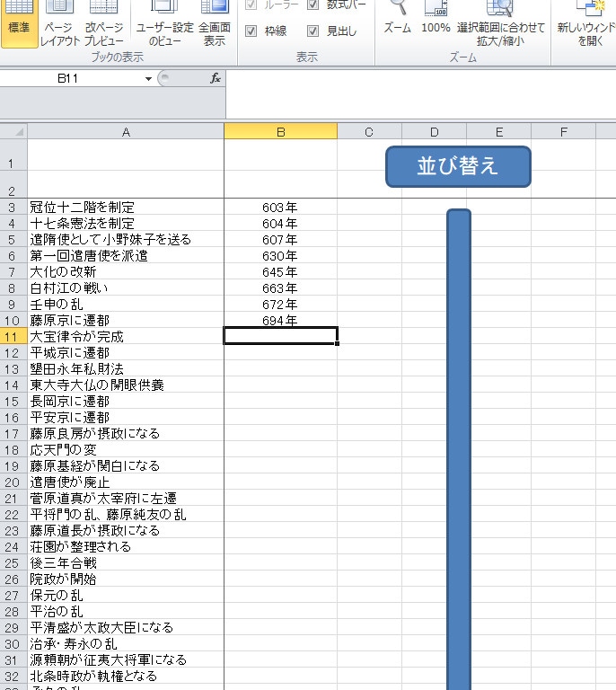Select column A header

tap(126, 131)
